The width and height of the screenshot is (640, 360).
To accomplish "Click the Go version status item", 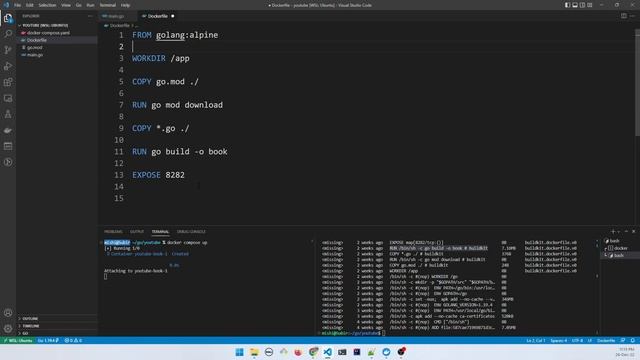I will coord(48,340).
